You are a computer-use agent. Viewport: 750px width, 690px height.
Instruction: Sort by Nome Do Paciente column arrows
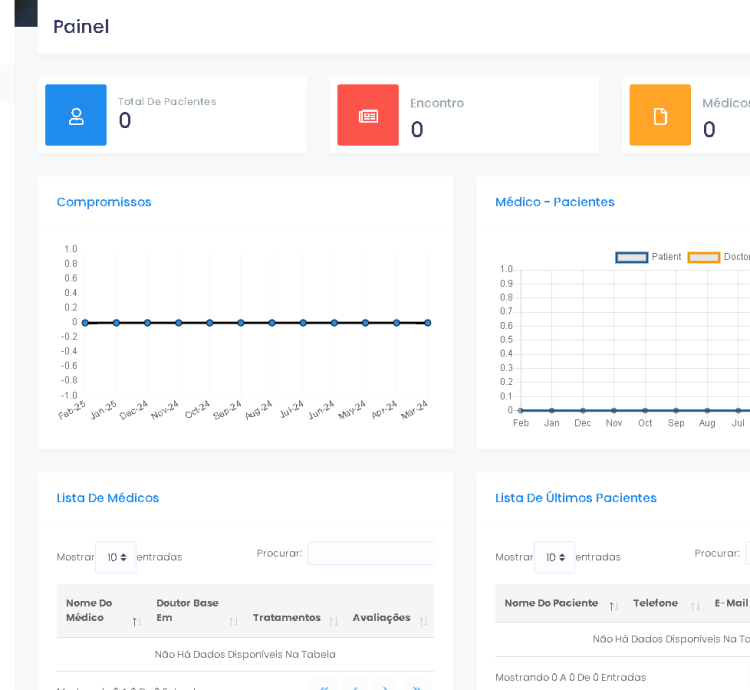613,606
